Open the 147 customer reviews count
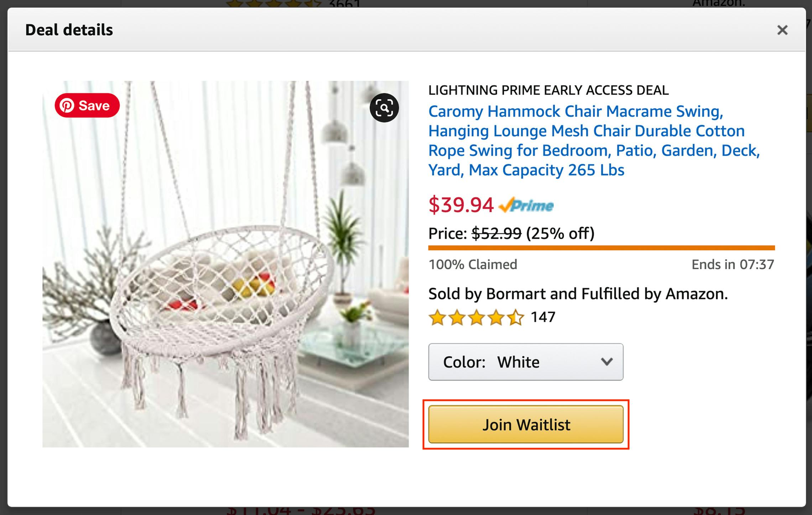Screen dimensions: 812x515 [x=543, y=317]
